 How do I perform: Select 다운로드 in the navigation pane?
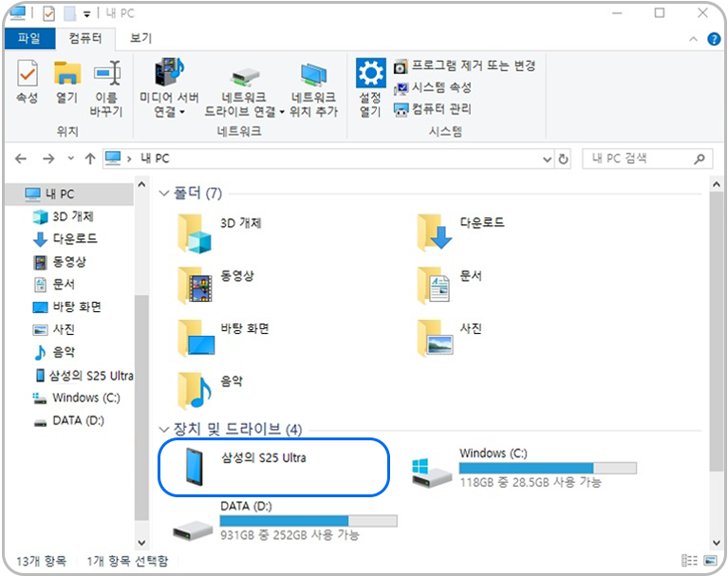65,239
